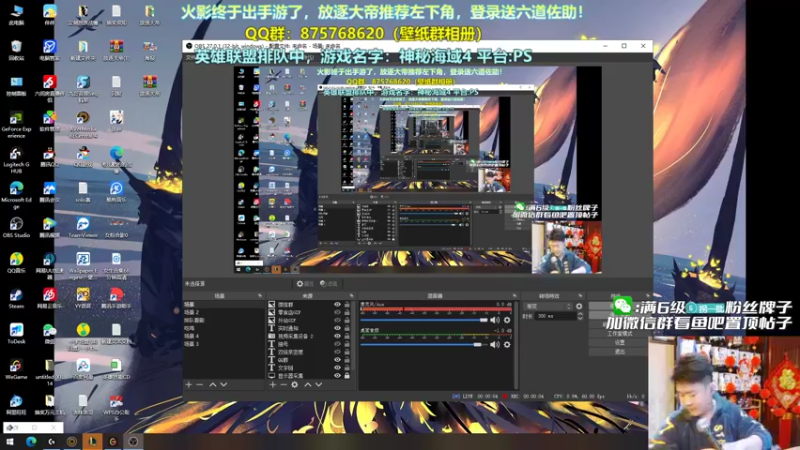800x450 pixels.
Task: Select 吃鸡 scene in scenes list
Action: point(223,328)
